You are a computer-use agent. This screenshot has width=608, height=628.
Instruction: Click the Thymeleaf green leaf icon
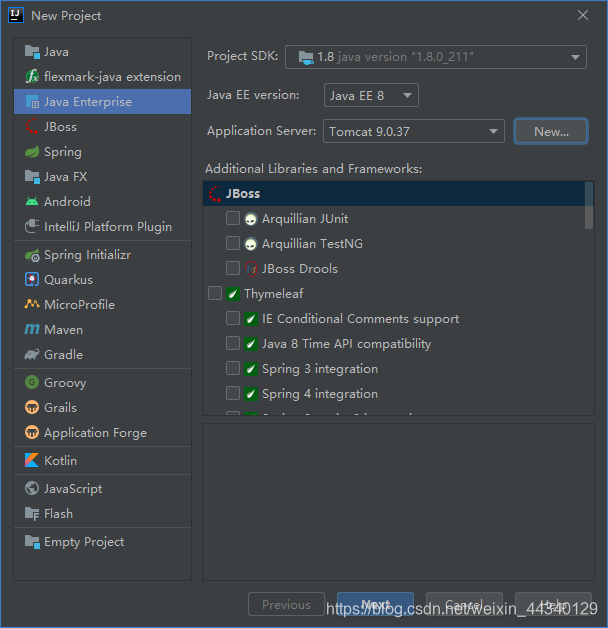tap(233, 294)
